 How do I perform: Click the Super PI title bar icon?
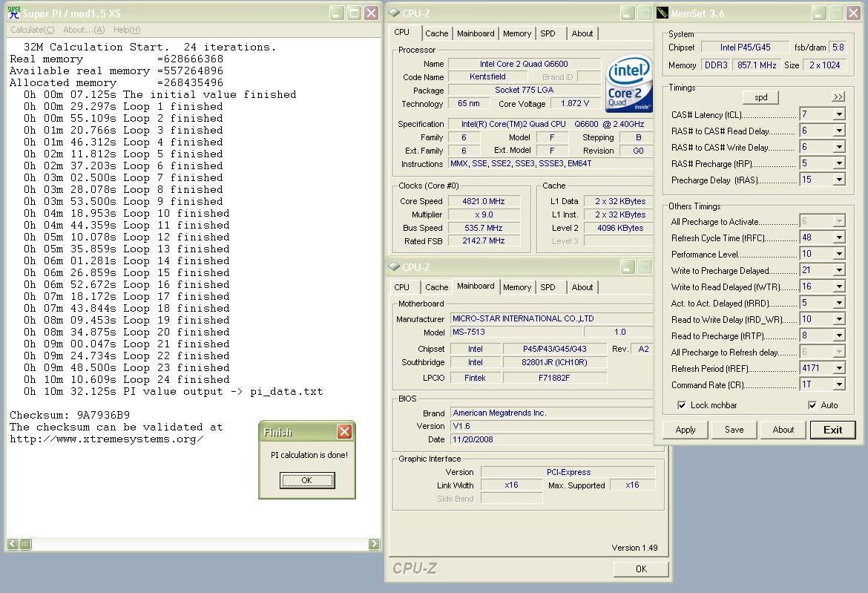14,12
